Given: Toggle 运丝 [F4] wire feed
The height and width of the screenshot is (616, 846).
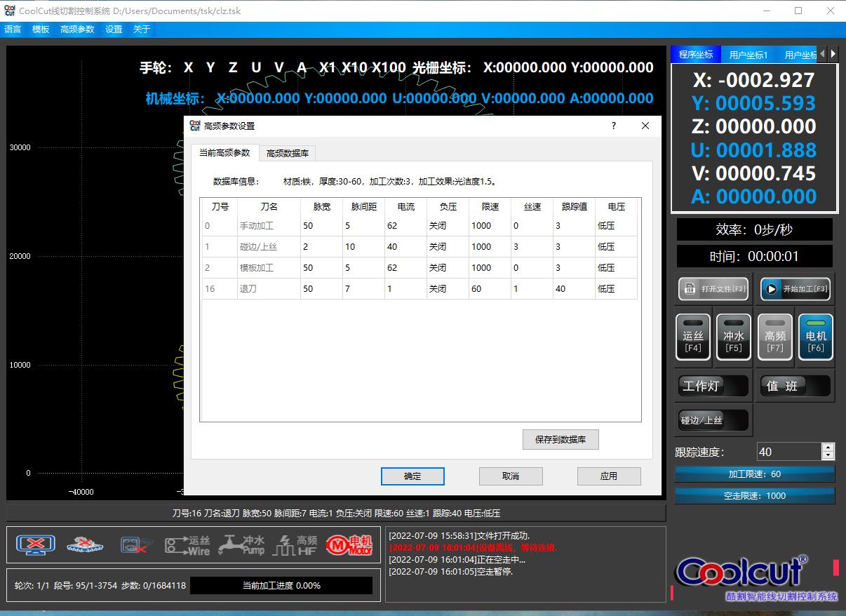Looking at the screenshot, I should point(693,337).
